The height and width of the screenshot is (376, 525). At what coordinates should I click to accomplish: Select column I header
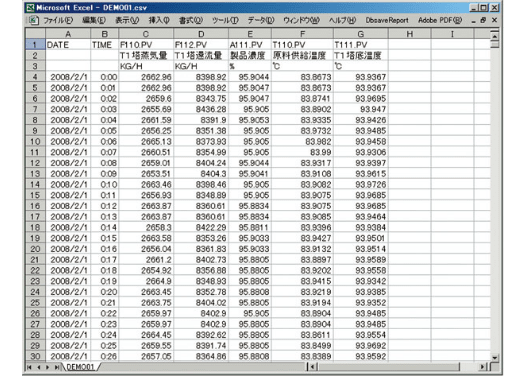(x=452, y=34)
